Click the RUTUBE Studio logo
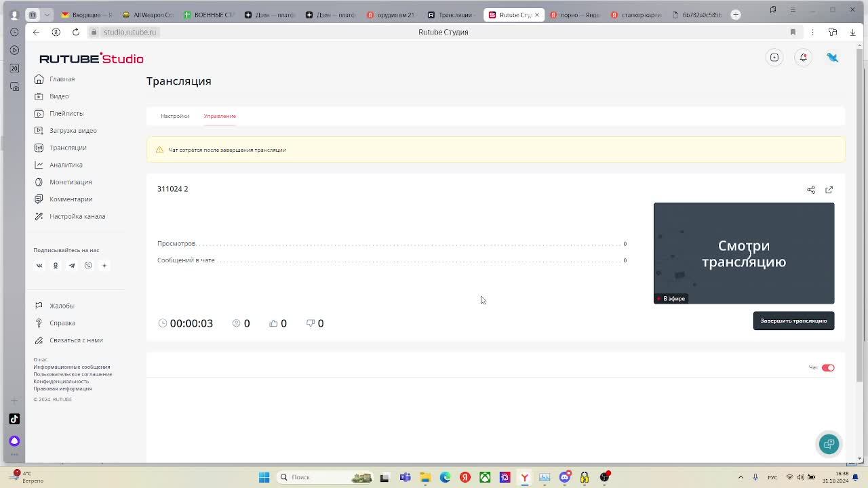 point(91,58)
